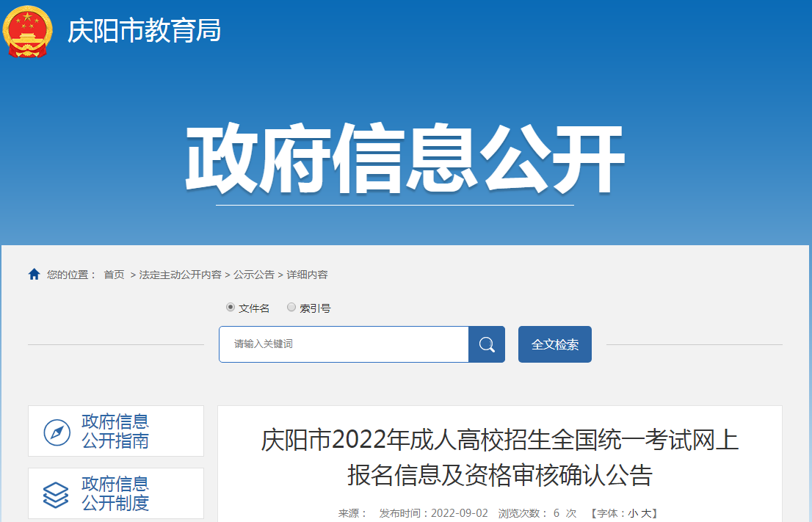The image size is (812, 522).
Task: Open 首页 breadcrumb link
Action: tap(114, 275)
